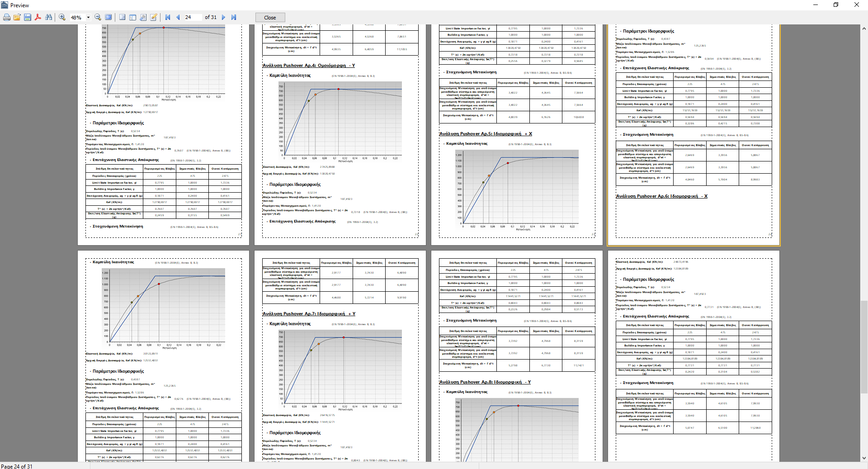Go to the next page

(x=223, y=17)
